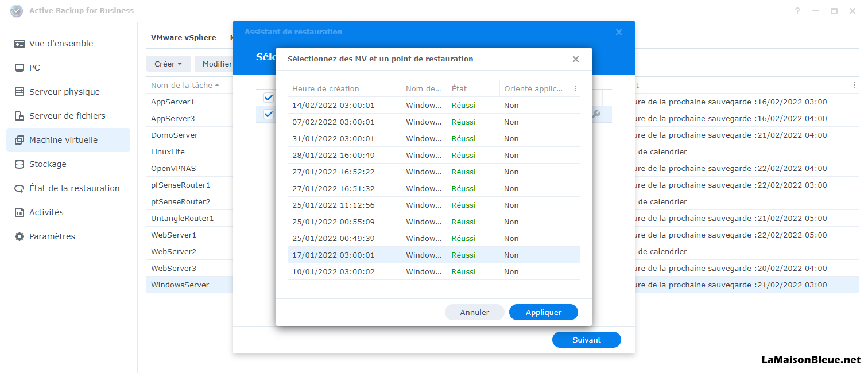Select restore point 10/01/2022 03:00:02

434,271
